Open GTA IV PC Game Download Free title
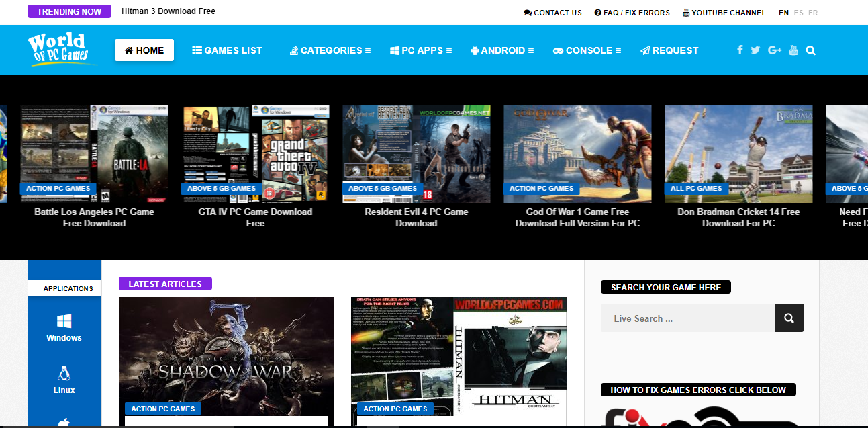Screen dimensions: 868x428 tap(255, 217)
